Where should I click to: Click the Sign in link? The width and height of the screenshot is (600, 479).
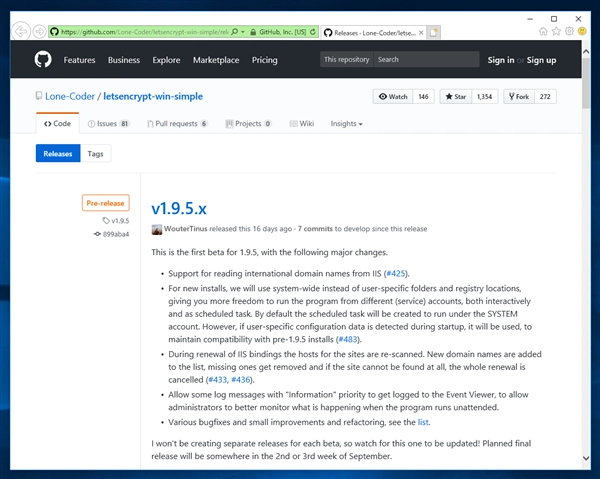(x=501, y=60)
